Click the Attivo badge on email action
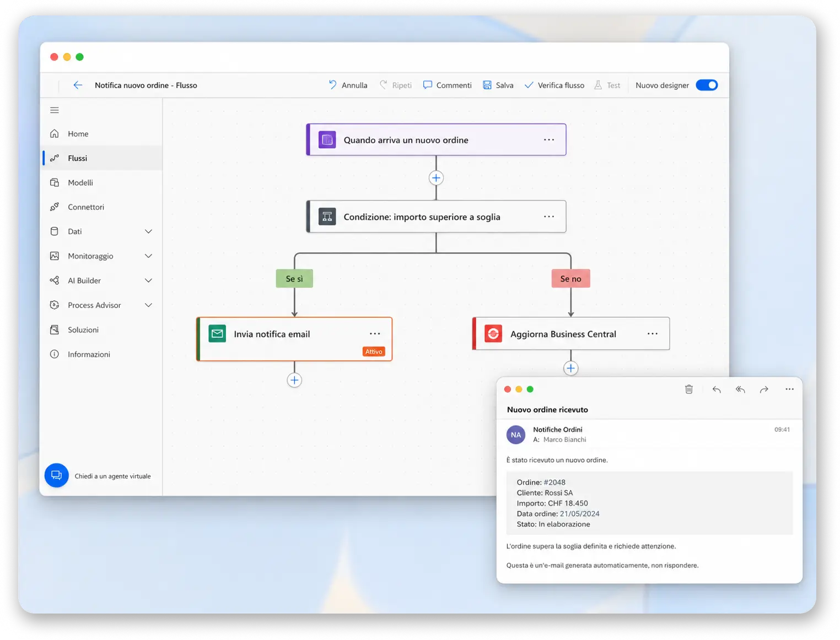 pos(374,351)
